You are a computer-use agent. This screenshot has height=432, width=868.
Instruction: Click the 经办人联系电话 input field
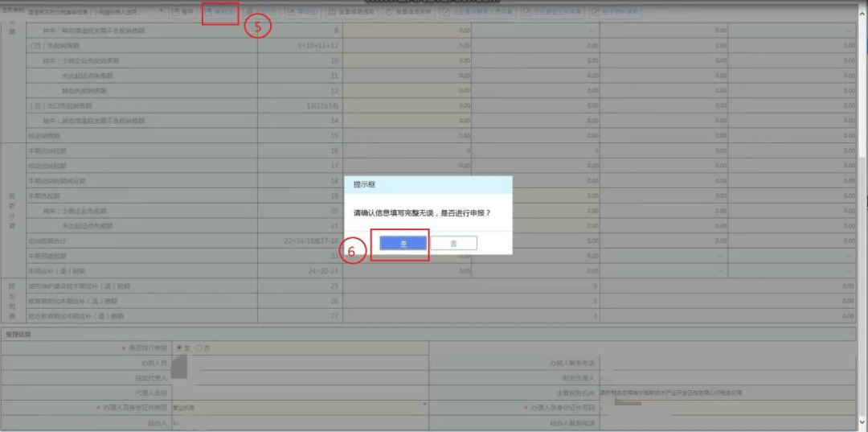click(x=727, y=423)
